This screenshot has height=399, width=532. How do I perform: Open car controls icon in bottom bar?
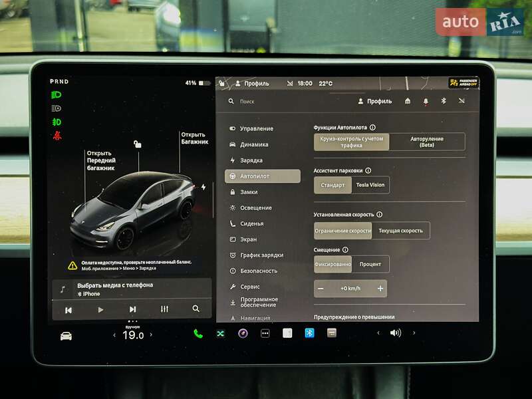(66, 336)
